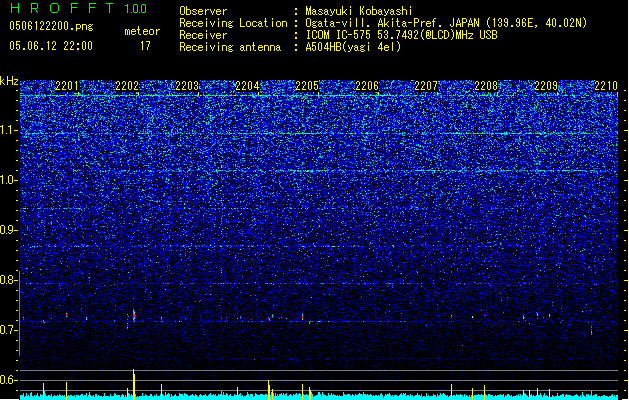Click the A504HB(yagi 4el) antenna text
Screen dimensions: 629x400
pyautogui.click(x=353, y=47)
